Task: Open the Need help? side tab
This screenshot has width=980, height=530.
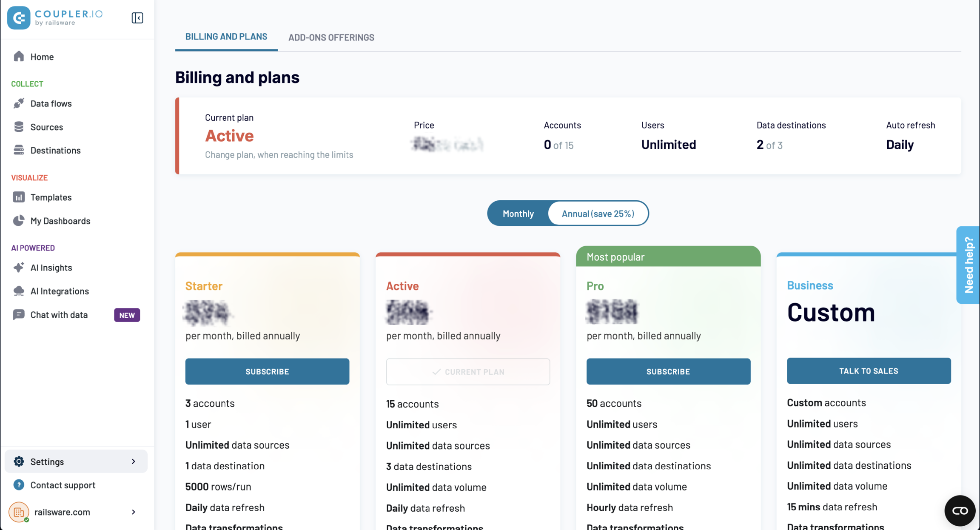Action: (968, 265)
